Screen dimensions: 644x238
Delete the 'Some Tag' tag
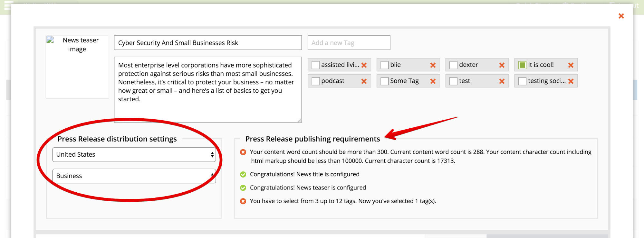click(x=433, y=81)
